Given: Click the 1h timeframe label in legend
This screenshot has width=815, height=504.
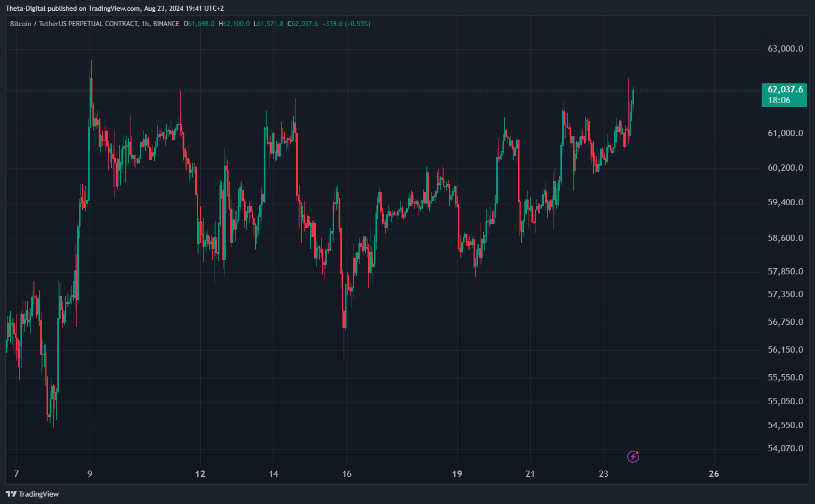Looking at the screenshot, I should click(x=145, y=24).
